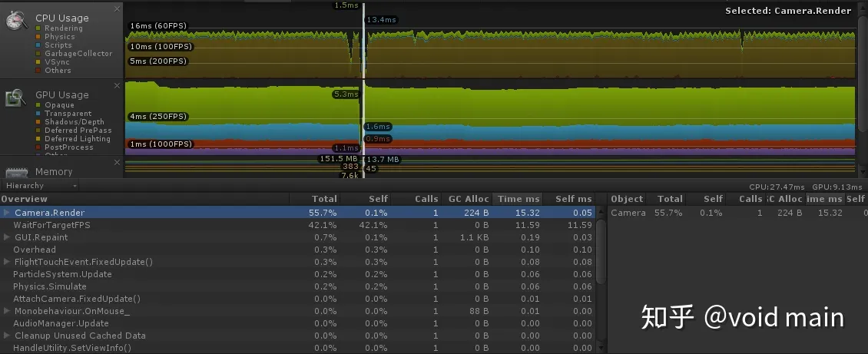Screen dimensions: 868x354
Task: Sort by Self ms column header
Action: coord(568,199)
